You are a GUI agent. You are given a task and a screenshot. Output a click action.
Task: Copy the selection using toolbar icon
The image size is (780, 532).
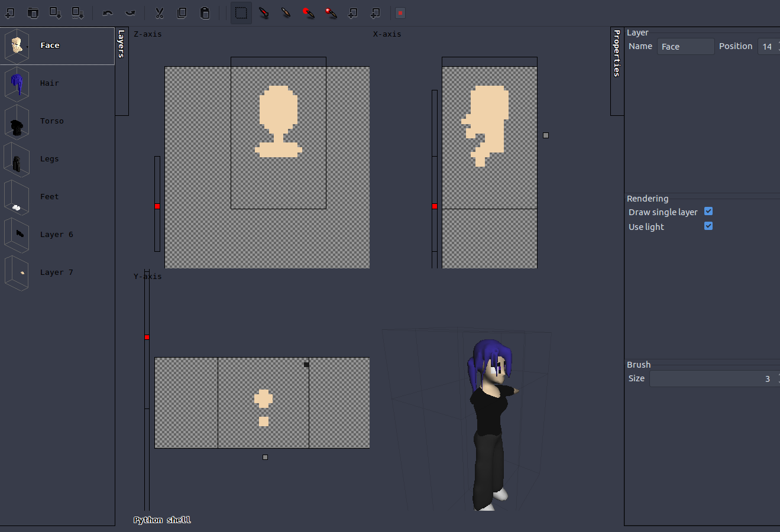click(182, 13)
